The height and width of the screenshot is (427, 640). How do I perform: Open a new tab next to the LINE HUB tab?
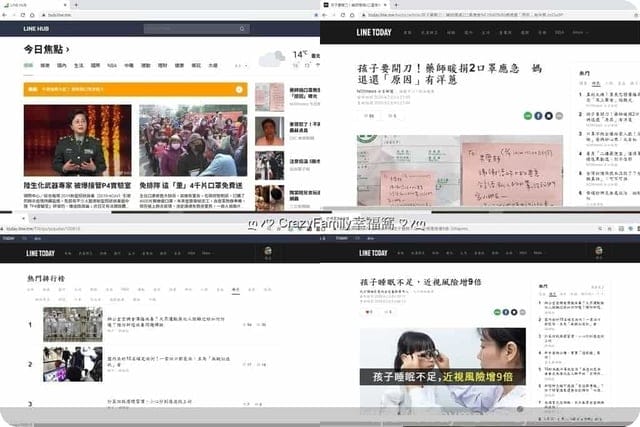(x=76, y=5)
